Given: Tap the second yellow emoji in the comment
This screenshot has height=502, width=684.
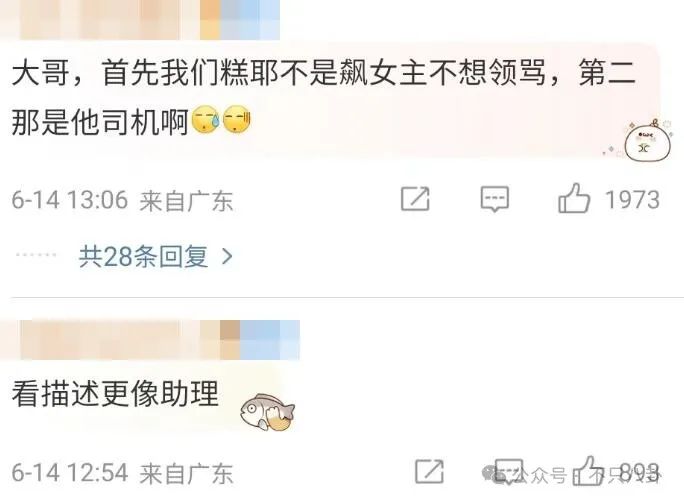Looking at the screenshot, I should (237, 119).
